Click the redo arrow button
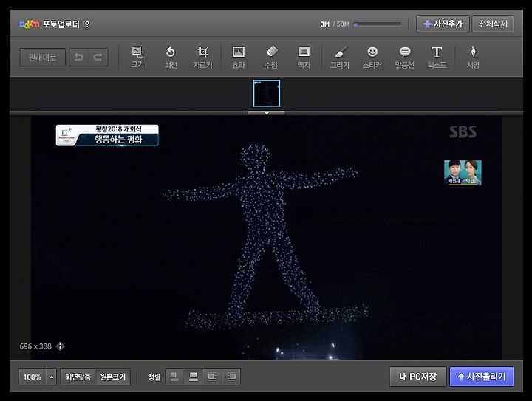This screenshot has height=401, width=532. 98,58
